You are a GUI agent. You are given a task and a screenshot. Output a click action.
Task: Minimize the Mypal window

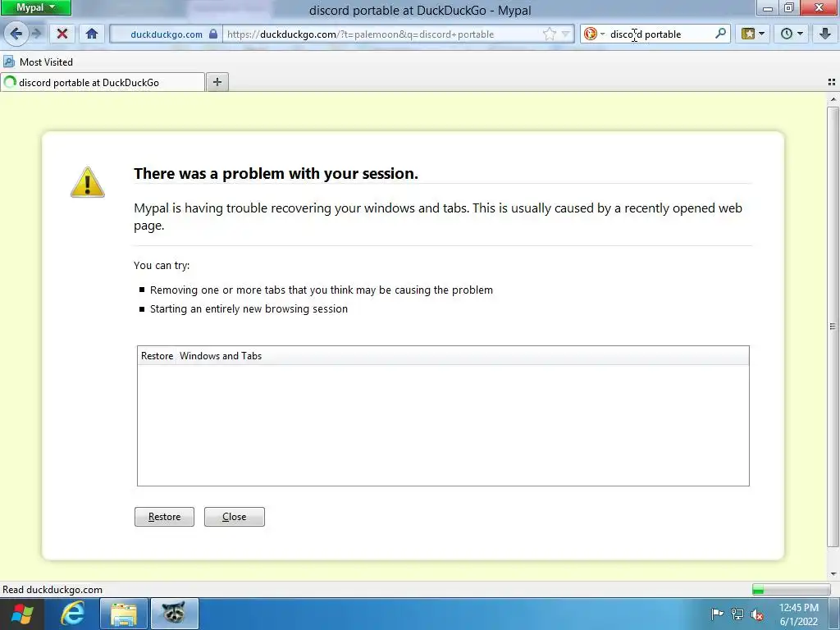tap(768, 8)
